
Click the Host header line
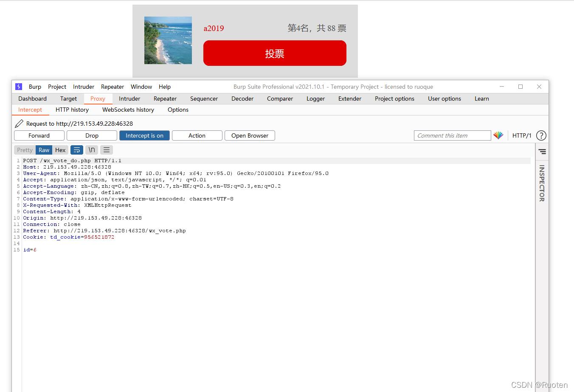click(x=67, y=167)
